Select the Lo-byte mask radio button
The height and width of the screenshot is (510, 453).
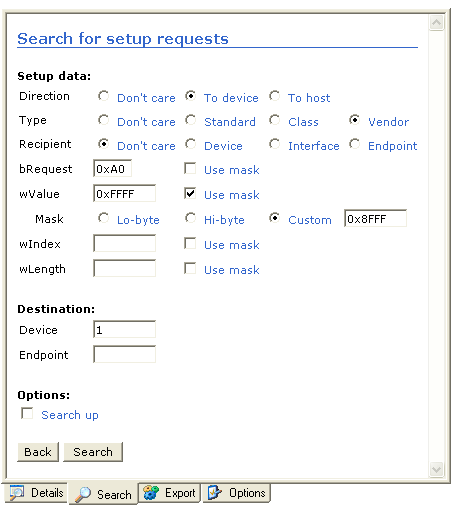click(x=104, y=218)
